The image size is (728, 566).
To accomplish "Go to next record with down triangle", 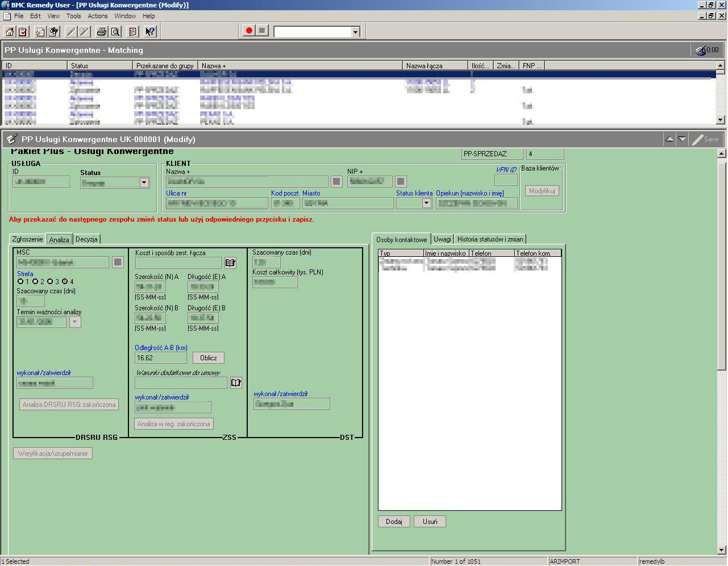I will tap(682, 139).
